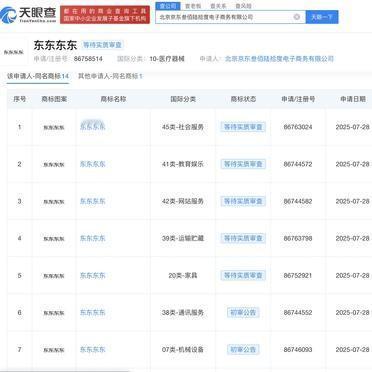Viewport: 372px width, 372px height.
Task: Click the 申请/注册号 column header
Action: tap(298, 99)
